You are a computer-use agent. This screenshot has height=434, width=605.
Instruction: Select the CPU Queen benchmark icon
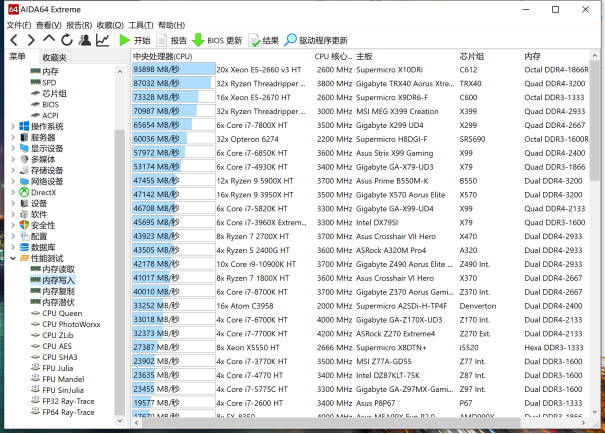[x=35, y=313]
